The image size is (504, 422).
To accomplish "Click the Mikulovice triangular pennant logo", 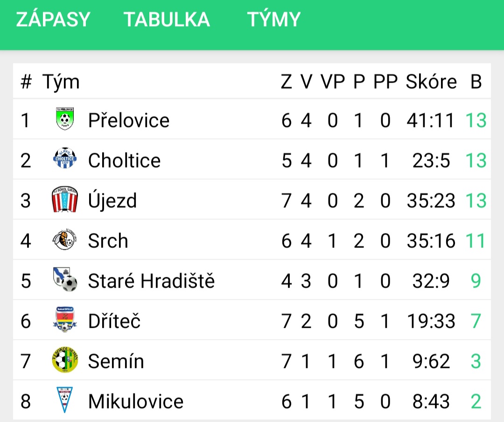I will point(65,400).
